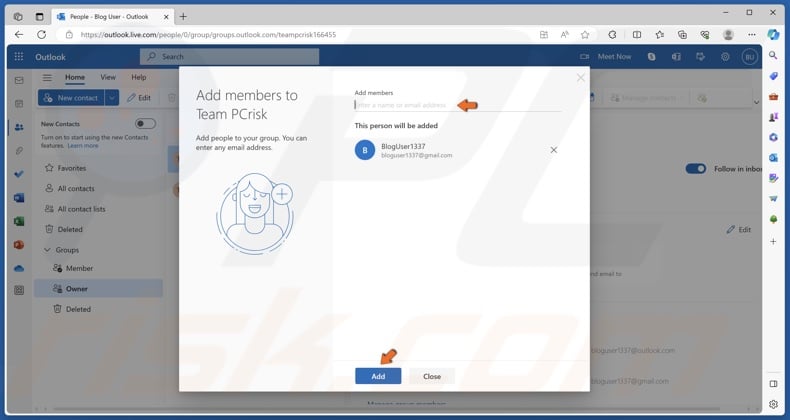Image resolution: width=790 pixels, height=420 pixels.
Task: Select BlogUser1337 avatar in dialog
Action: pyautogui.click(x=365, y=150)
